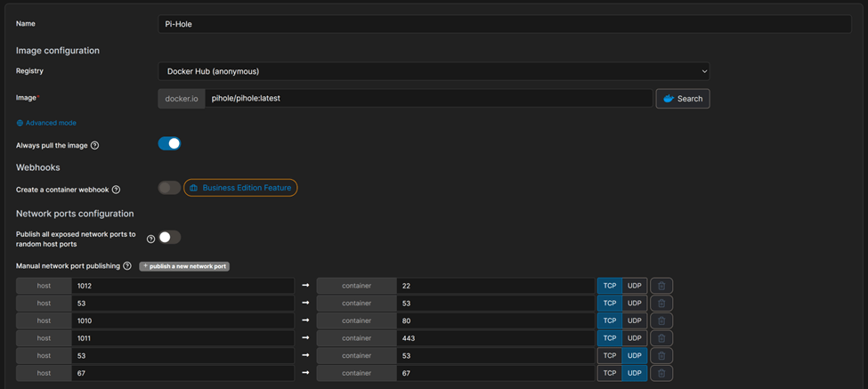Switch container 67 mapping to TCP

(610, 373)
